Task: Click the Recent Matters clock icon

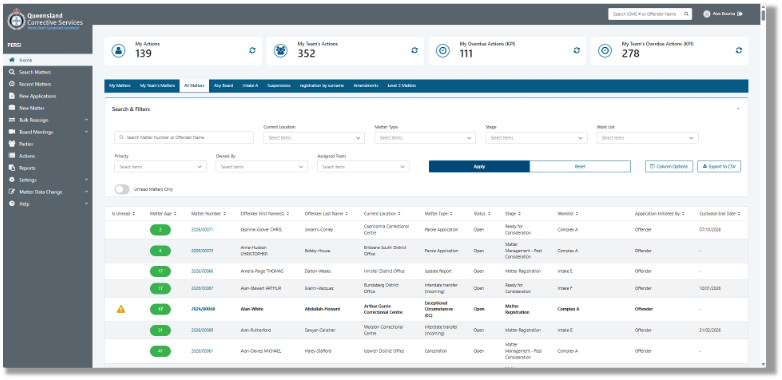Action: 11,84
